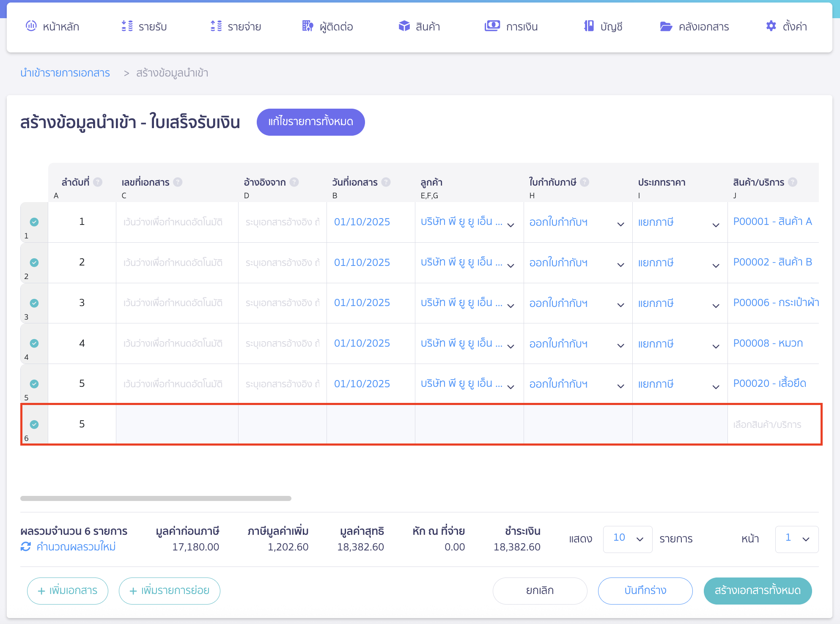This screenshot has width=840, height=624.
Task: Toggle the check mark on row 3
Action: (34, 303)
